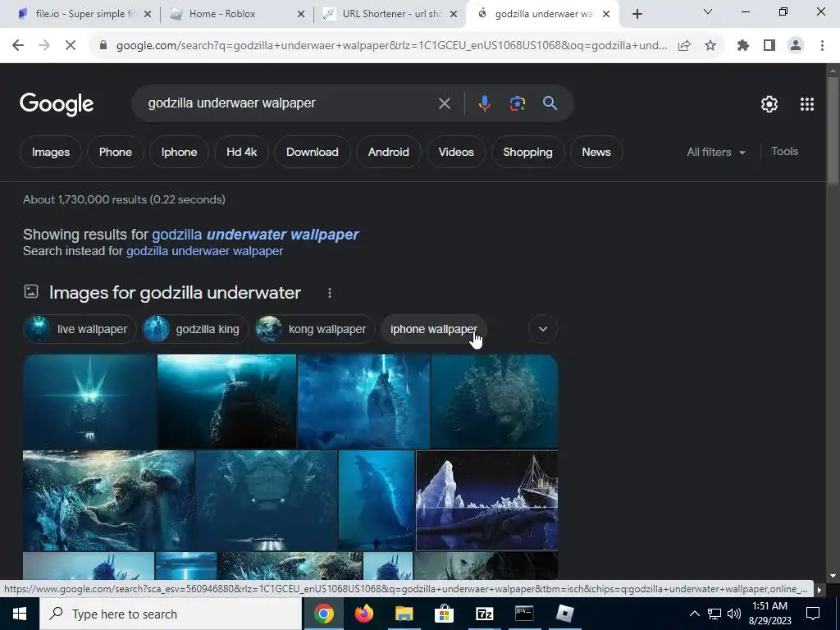840x630 pixels.
Task: Switch to Home - Roblox tab
Action: coord(235,14)
